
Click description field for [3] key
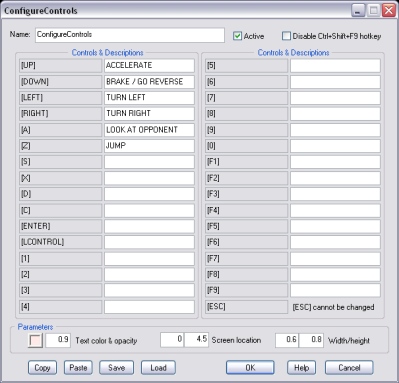point(149,291)
